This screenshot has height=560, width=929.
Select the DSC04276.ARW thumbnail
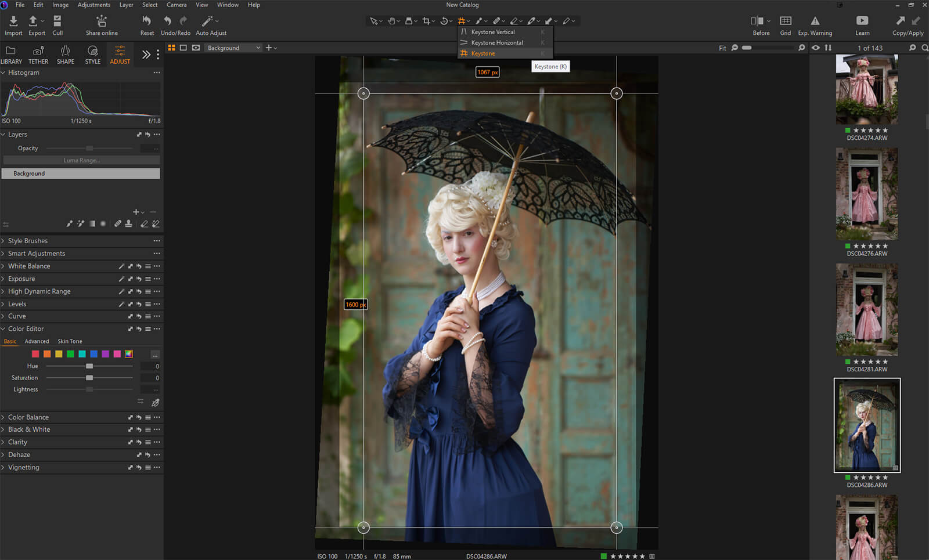click(x=866, y=194)
